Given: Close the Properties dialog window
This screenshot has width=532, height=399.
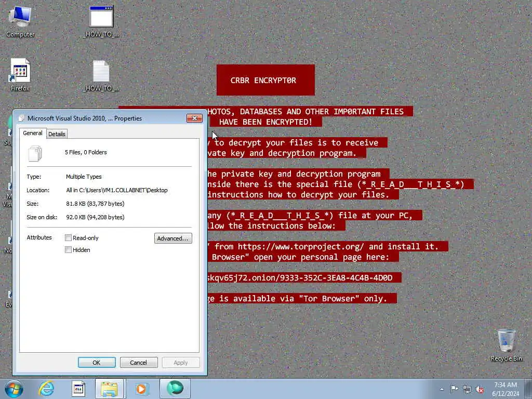Looking at the screenshot, I should (x=194, y=118).
